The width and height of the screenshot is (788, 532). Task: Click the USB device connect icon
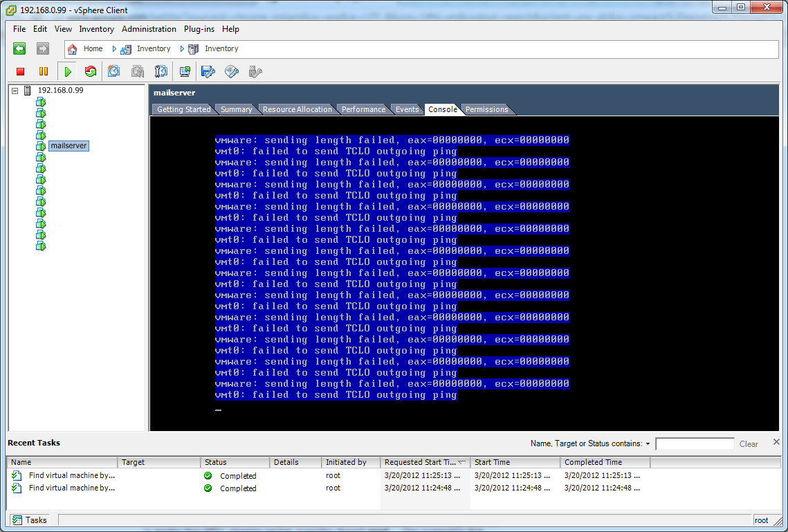(x=255, y=71)
